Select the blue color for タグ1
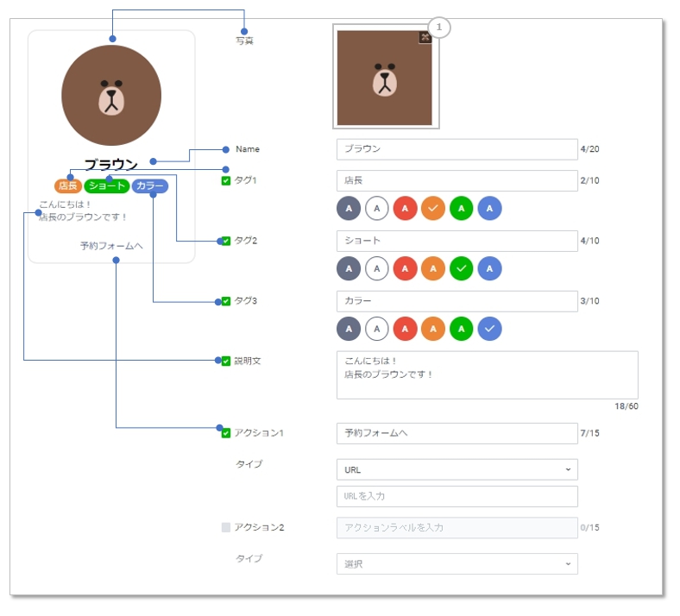Screen dimensions: 680x616 [489, 208]
